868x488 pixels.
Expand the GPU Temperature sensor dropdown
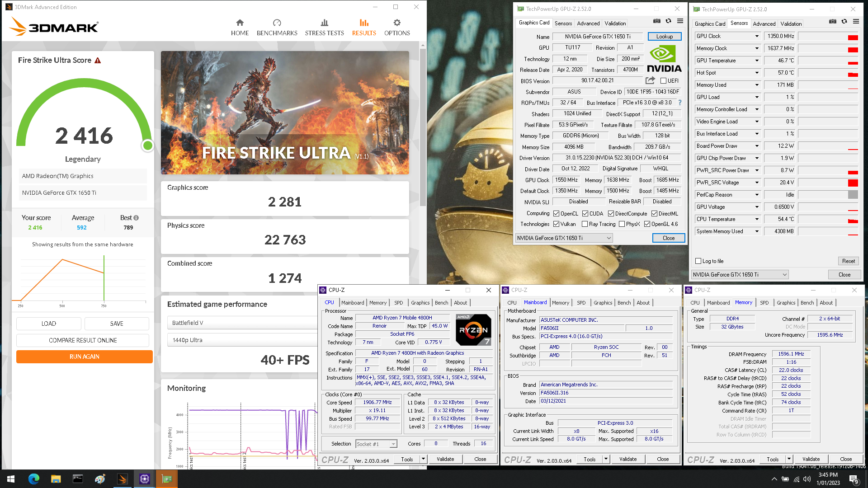point(757,61)
